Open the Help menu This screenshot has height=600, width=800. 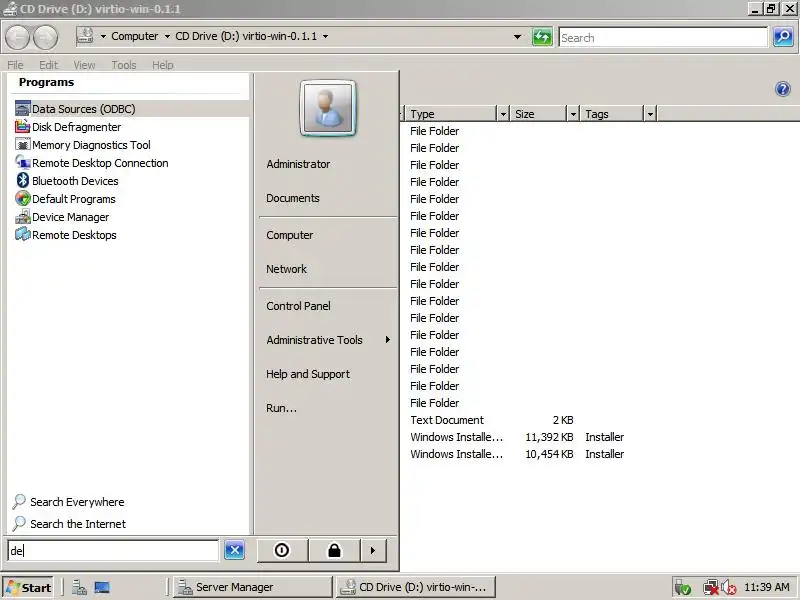(163, 65)
